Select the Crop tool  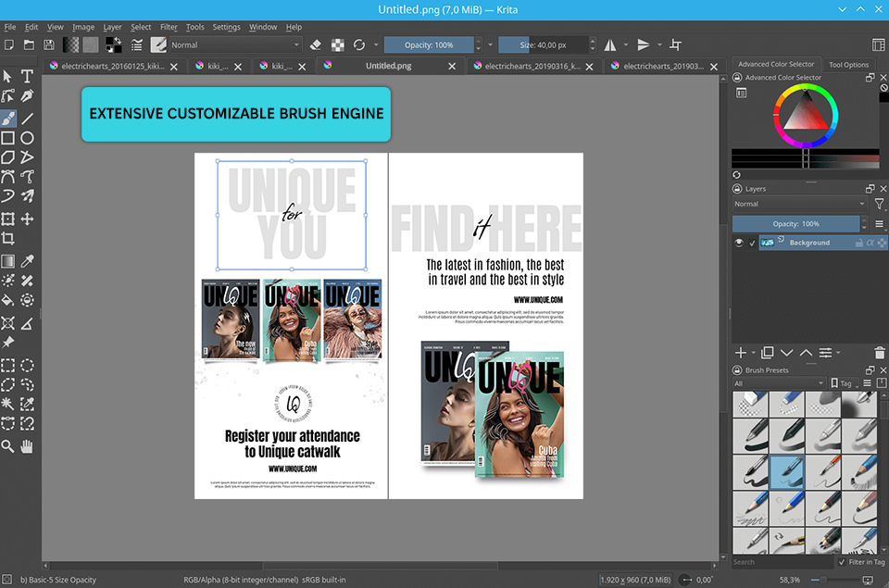click(x=8, y=239)
